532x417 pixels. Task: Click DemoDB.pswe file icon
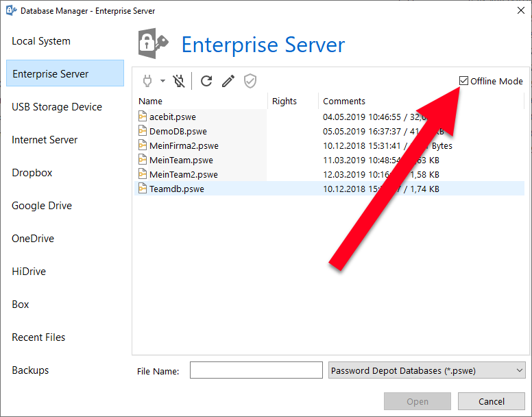(x=143, y=130)
